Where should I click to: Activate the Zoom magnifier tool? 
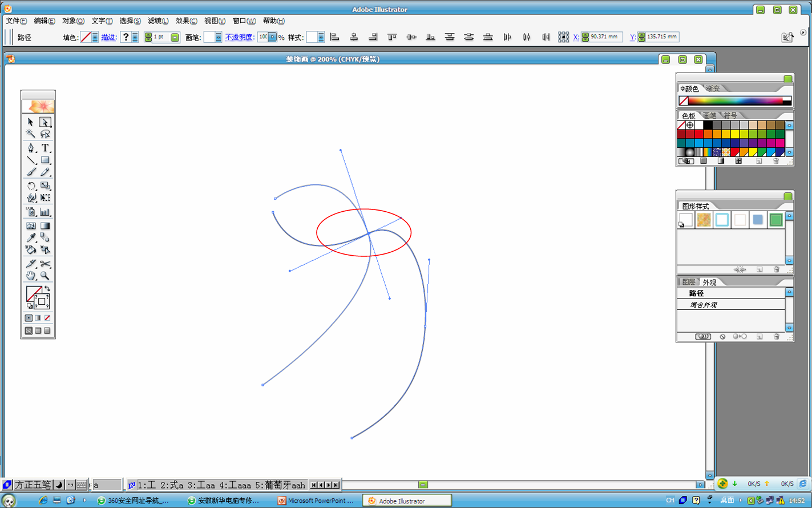[45, 276]
